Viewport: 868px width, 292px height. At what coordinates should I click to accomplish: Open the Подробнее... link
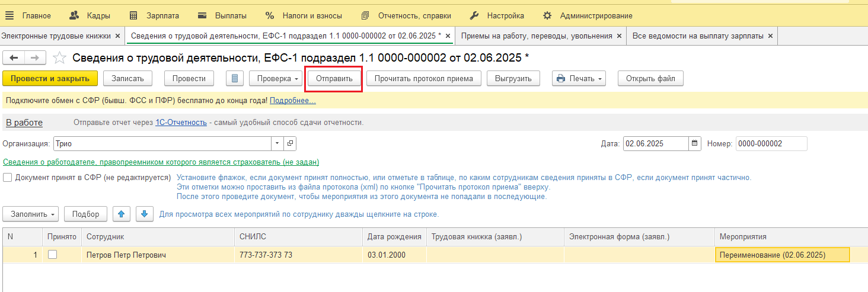[293, 101]
